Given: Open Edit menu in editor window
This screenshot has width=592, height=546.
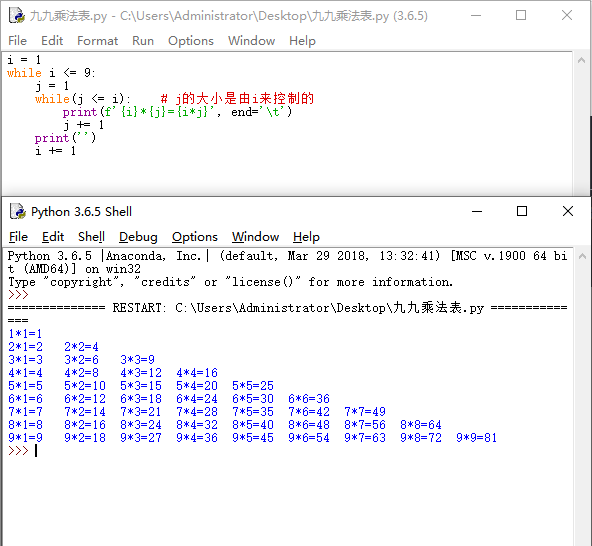Looking at the screenshot, I should (x=52, y=40).
